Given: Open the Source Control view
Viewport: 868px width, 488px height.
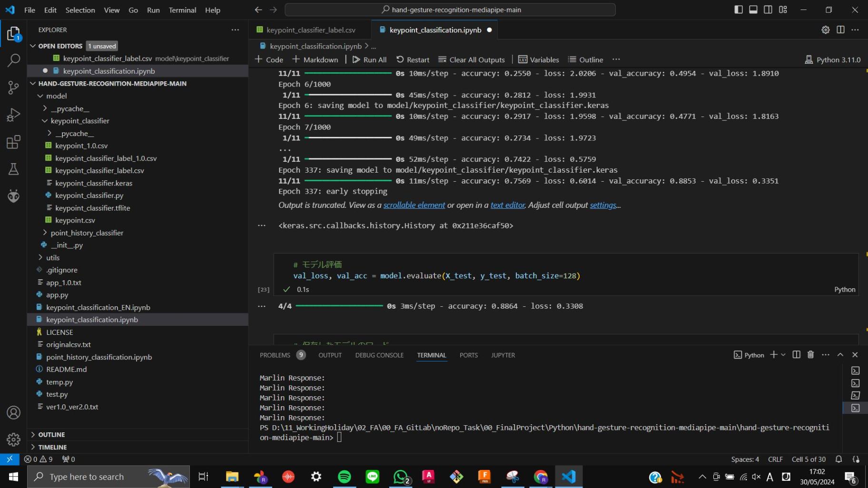Looking at the screenshot, I should (13, 88).
